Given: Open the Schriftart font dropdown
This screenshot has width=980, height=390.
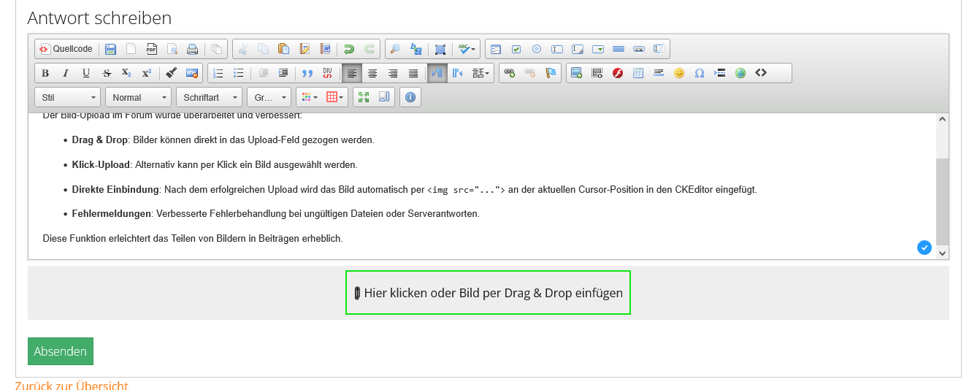Looking at the screenshot, I should (209, 97).
